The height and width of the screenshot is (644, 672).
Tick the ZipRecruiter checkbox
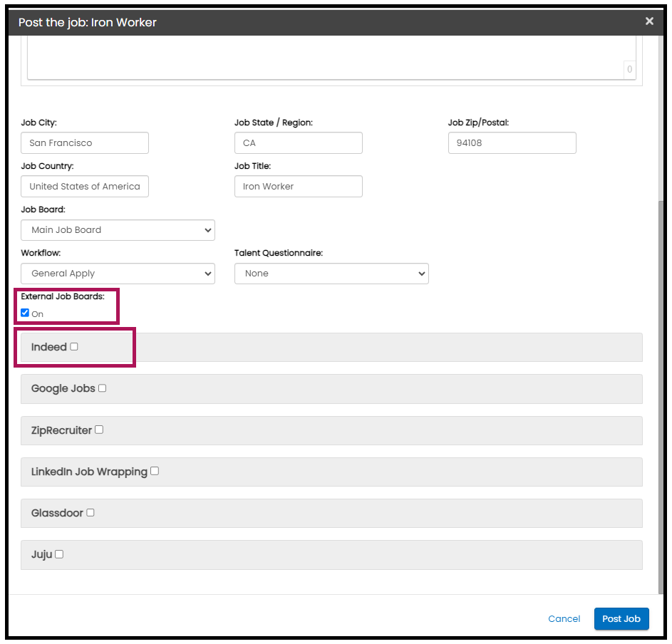coord(99,430)
